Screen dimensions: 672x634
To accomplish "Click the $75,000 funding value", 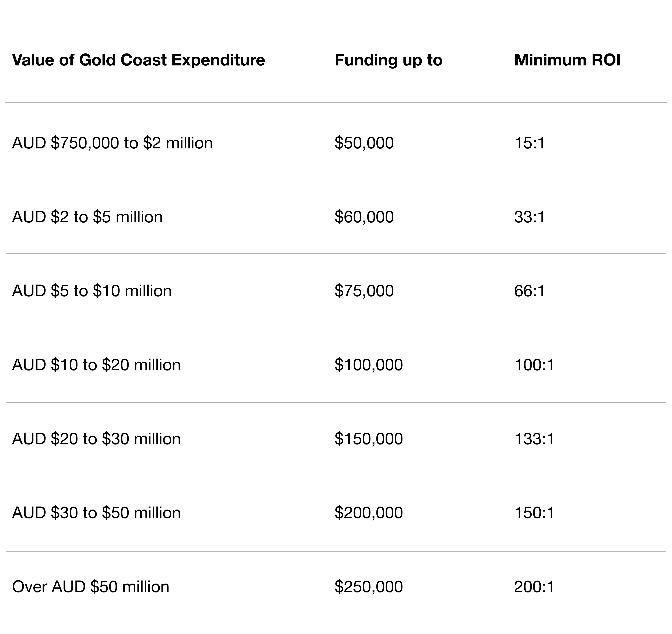I will point(364,291).
